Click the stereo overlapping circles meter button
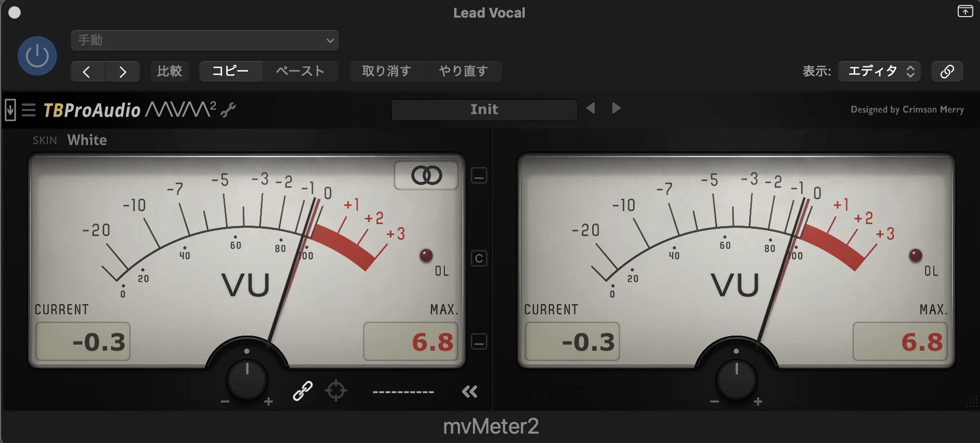Image resolution: width=980 pixels, height=443 pixels. [x=426, y=175]
